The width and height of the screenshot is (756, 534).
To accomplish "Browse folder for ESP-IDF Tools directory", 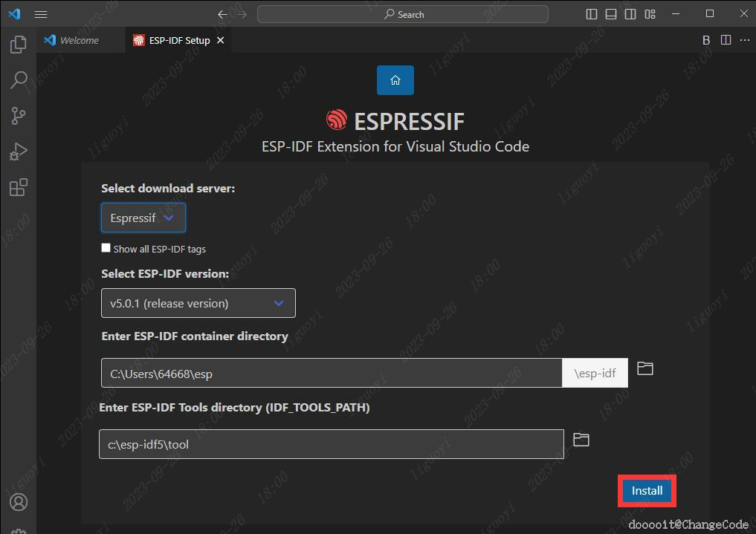I will tap(581, 440).
